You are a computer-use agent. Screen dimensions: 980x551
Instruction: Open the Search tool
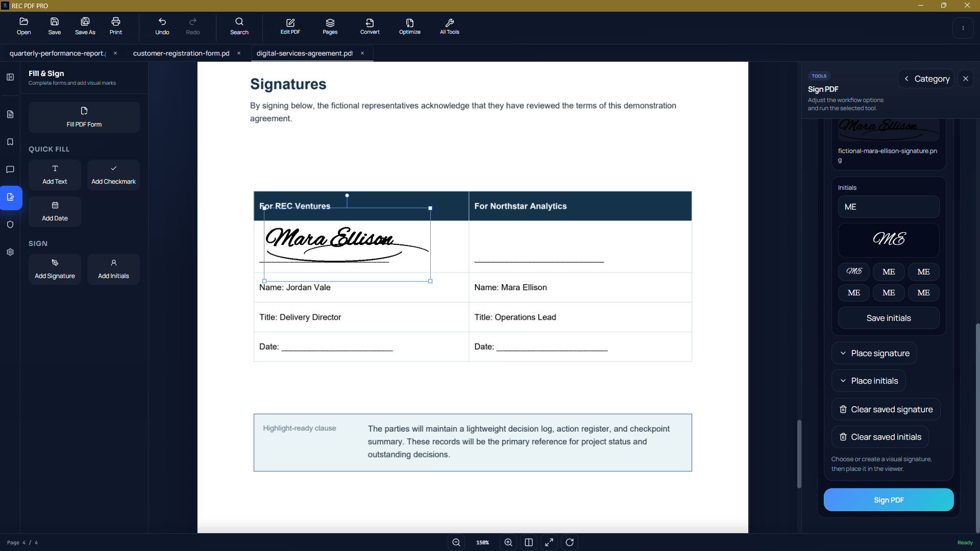click(239, 27)
